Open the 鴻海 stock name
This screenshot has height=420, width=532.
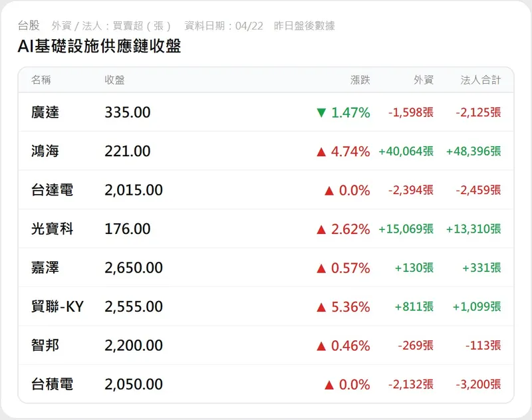click(x=45, y=152)
